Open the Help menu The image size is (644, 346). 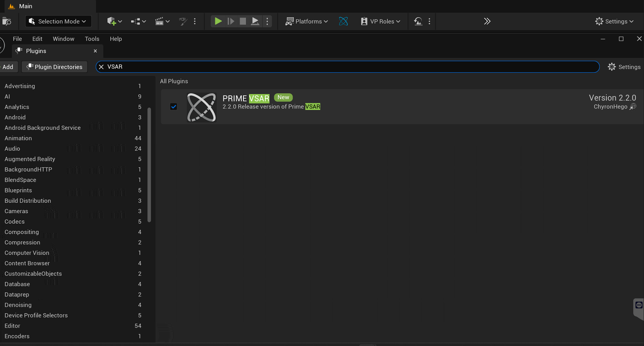click(116, 39)
